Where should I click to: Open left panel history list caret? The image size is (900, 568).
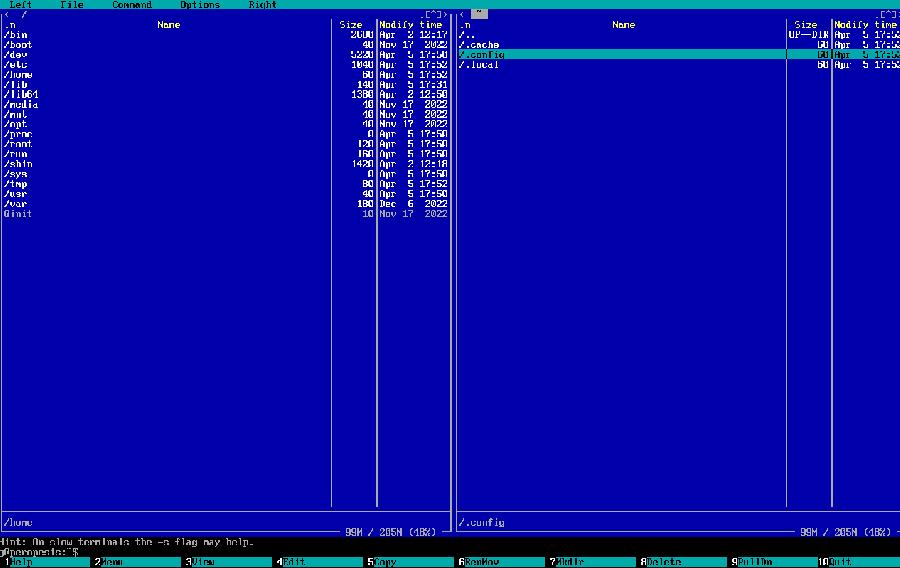click(433, 15)
